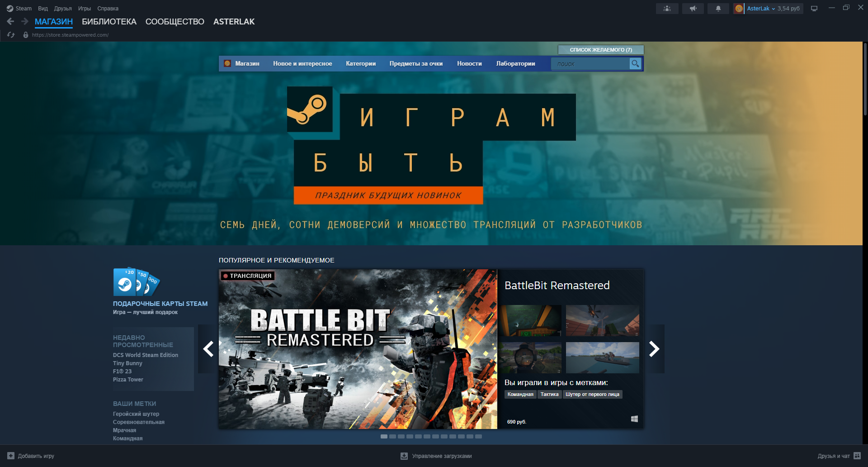The height and width of the screenshot is (467, 868).
Task: Open the Лаборатории store link
Action: click(515, 64)
